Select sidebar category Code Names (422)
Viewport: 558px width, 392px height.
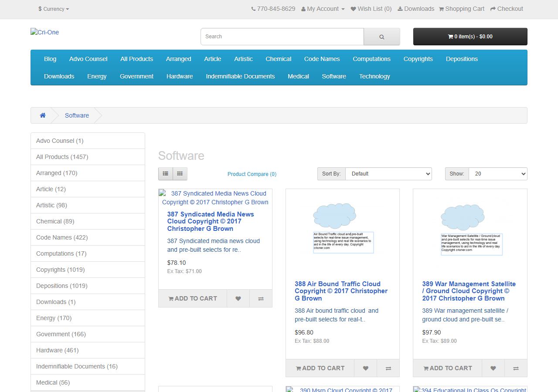click(x=88, y=237)
